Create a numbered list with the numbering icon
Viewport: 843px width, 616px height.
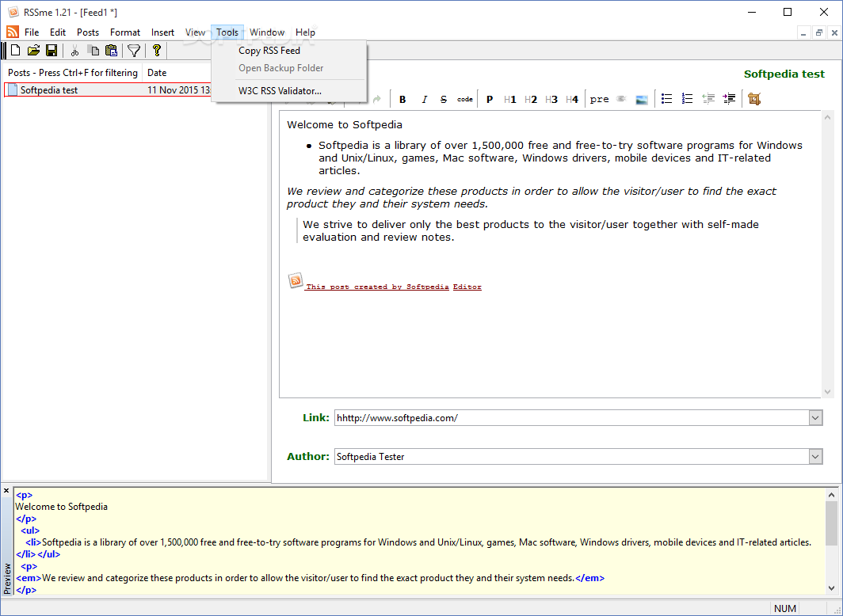[687, 99]
